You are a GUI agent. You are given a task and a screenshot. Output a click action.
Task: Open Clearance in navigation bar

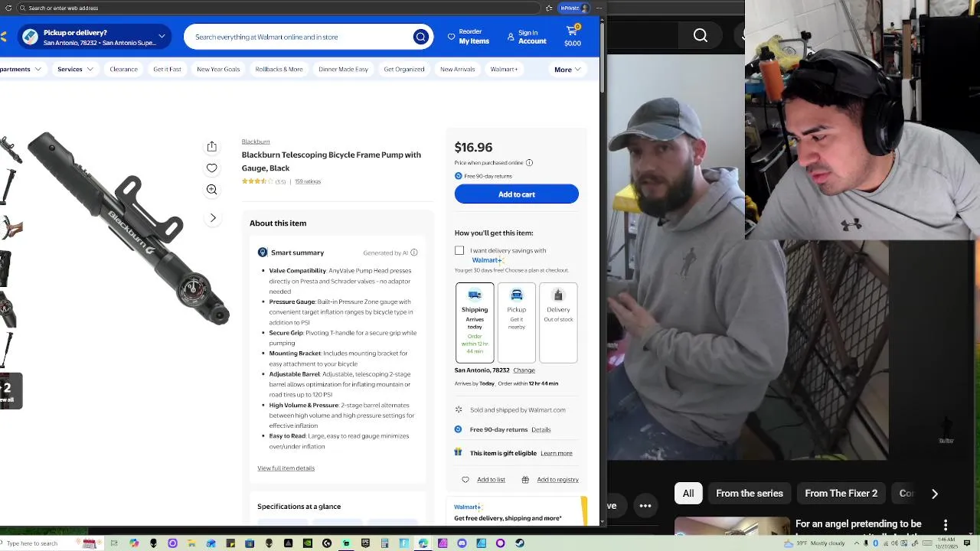[123, 69]
